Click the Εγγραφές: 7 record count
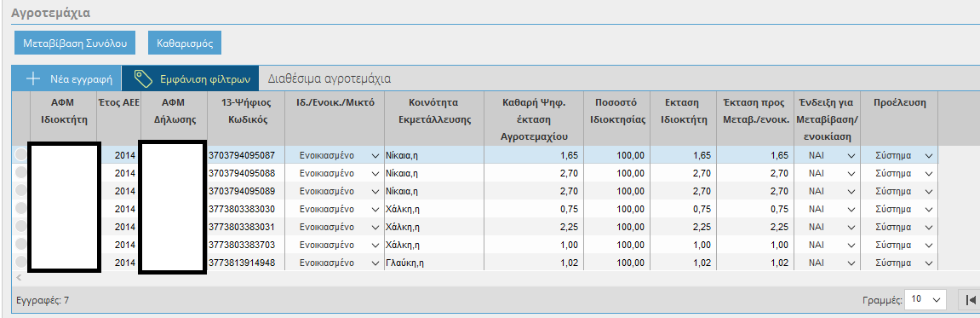The width and height of the screenshot is (980, 318). pyautogui.click(x=43, y=300)
